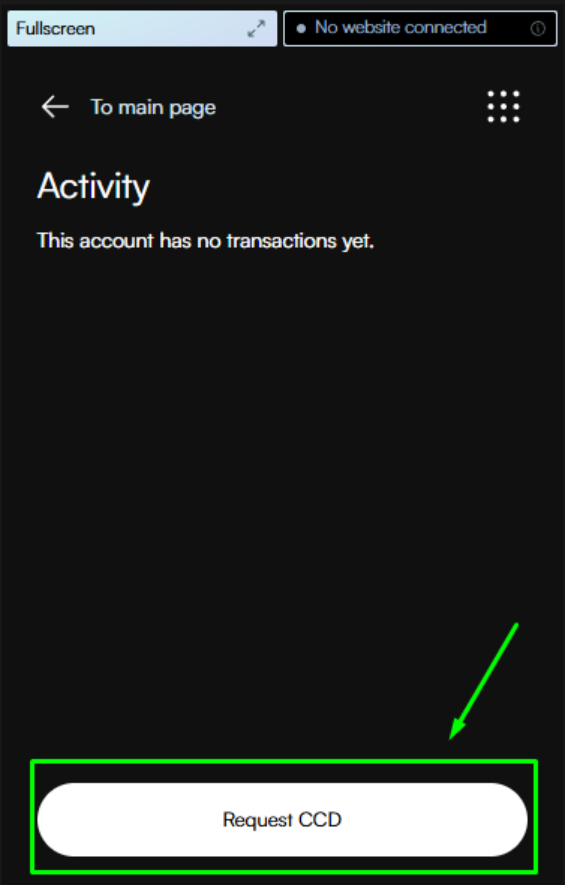Click the No website connected indicator
The height and width of the screenshot is (885, 565).
(x=420, y=28)
